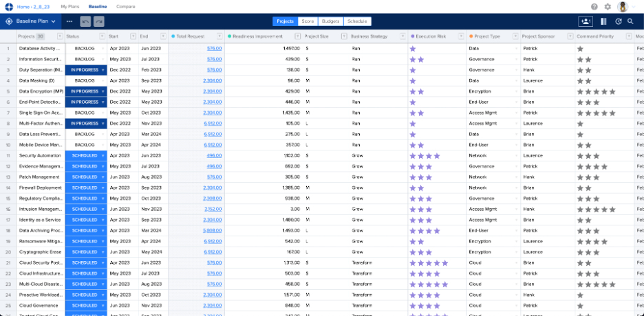Select row number 7 header
644x316 pixels.
8,113
